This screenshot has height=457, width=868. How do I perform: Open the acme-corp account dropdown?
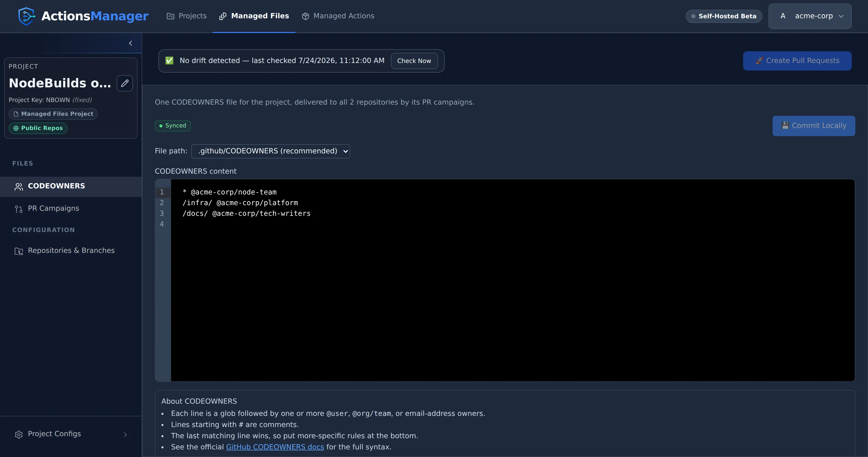(810, 16)
